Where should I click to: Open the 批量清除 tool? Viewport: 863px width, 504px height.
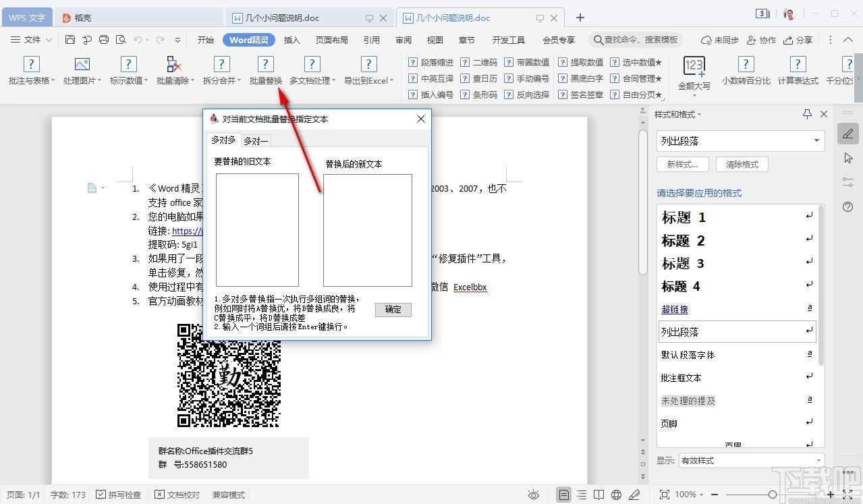tap(174, 71)
